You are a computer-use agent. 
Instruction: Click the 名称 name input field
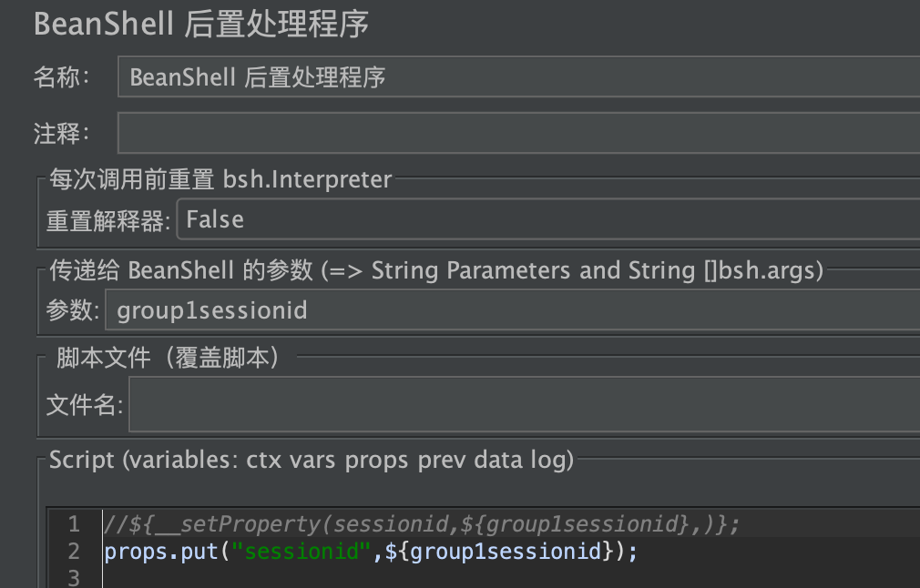[x=518, y=76]
